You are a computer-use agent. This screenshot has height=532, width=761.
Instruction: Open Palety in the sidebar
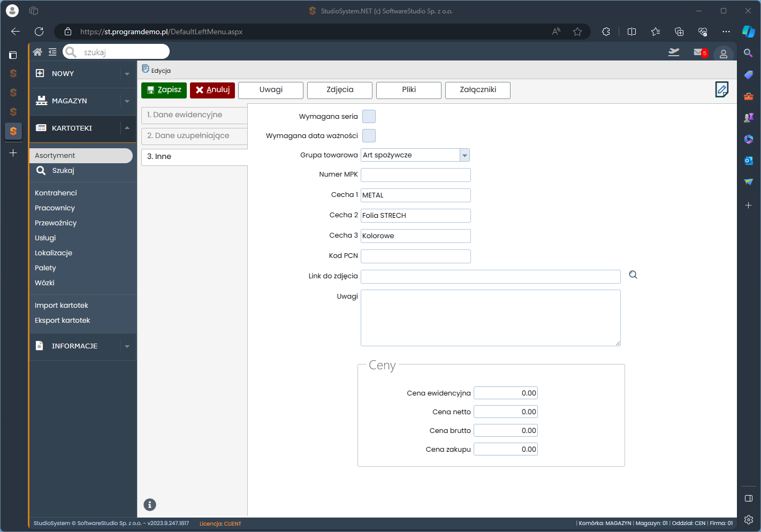coord(45,268)
